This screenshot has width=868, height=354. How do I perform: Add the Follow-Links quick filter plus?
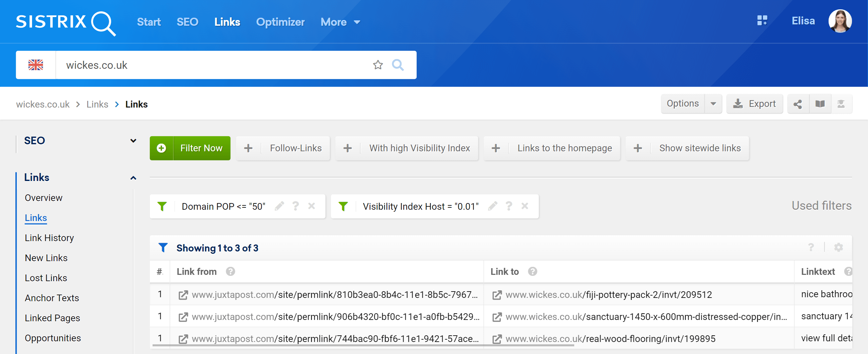(248, 148)
